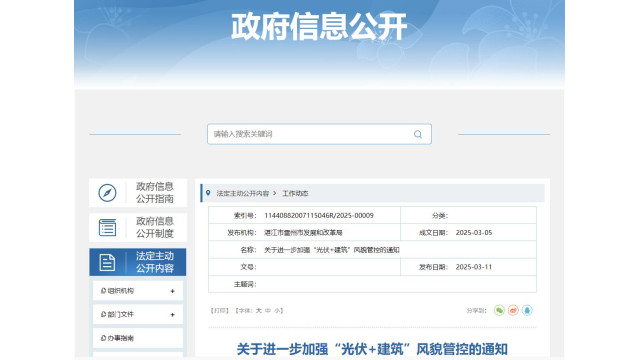Screen dimensions: 640x360
Task: Open 部门文件 submenu item
Action: tap(138, 314)
